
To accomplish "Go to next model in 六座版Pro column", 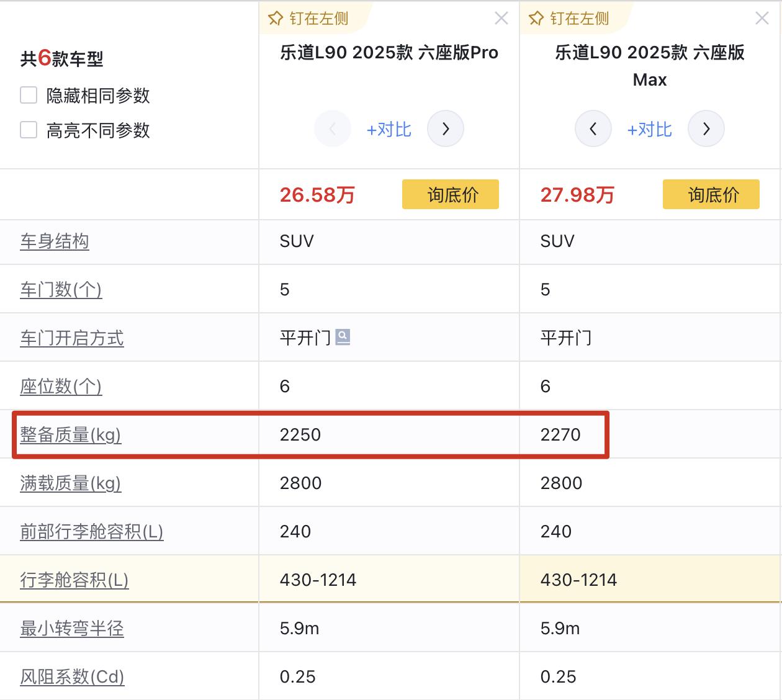I will (446, 129).
